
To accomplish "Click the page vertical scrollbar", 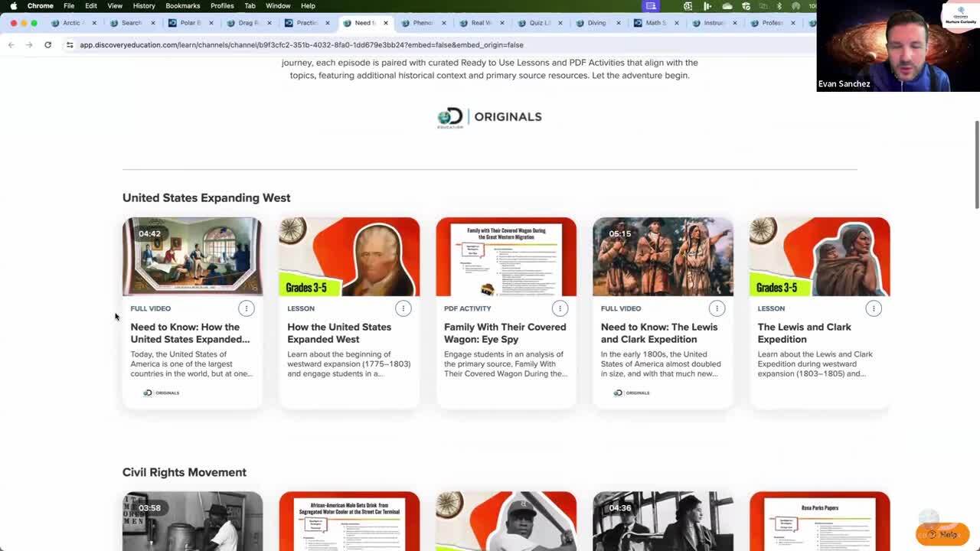I will (975, 165).
